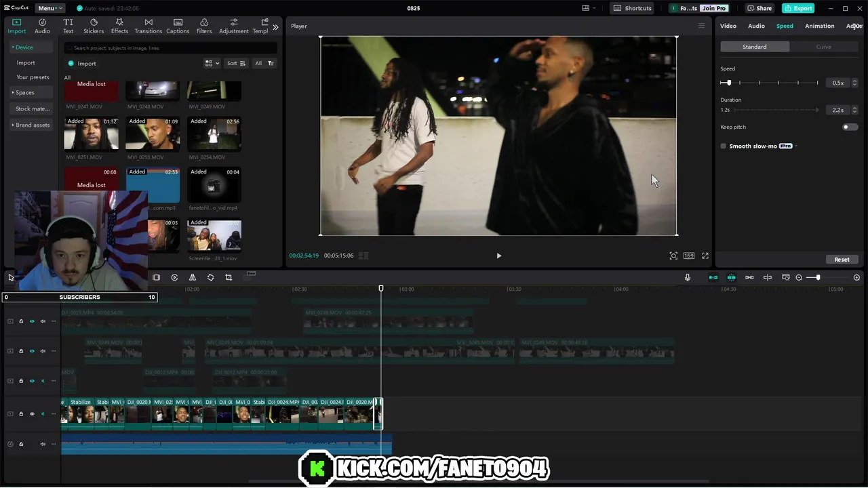868x488 pixels.
Task: Click the Import media button
Action: tap(82, 63)
